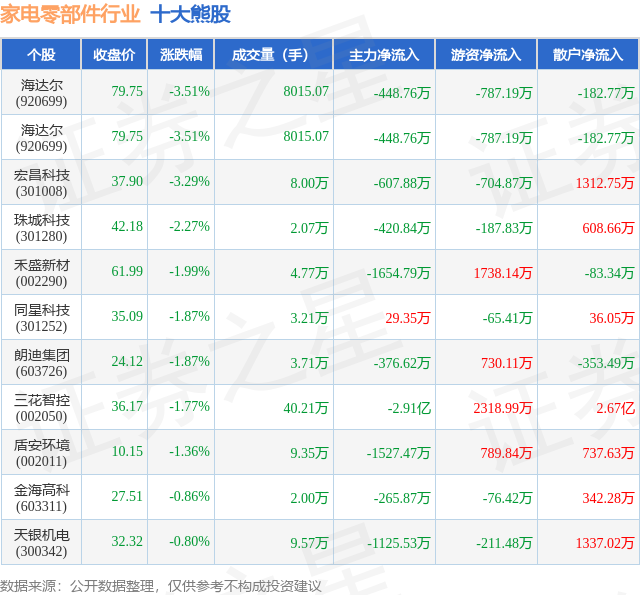
Task: Click the 游资净流入 column header
Action: click(x=487, y=54)
